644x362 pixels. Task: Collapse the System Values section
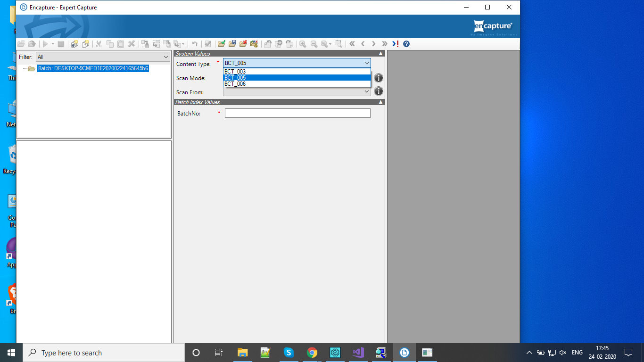381,53
